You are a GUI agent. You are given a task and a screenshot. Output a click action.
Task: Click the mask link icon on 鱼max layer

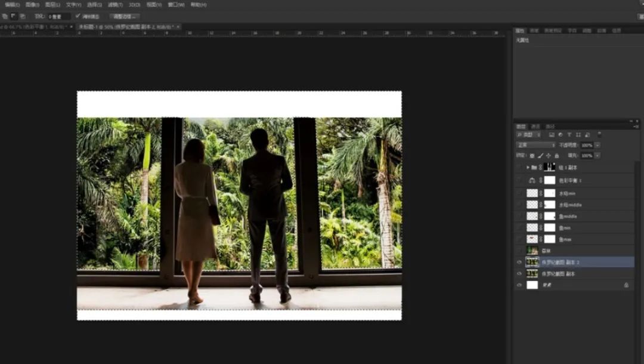541,239
